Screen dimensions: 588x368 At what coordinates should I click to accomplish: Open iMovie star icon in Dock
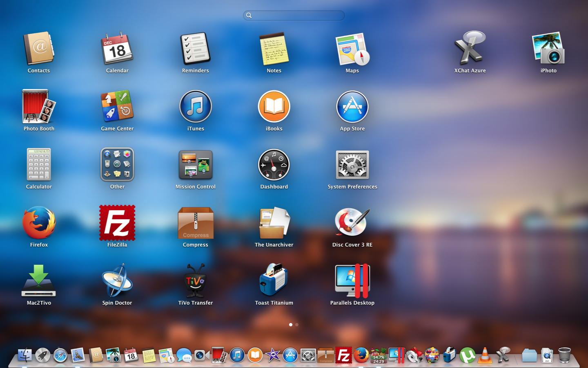point(273,355)
